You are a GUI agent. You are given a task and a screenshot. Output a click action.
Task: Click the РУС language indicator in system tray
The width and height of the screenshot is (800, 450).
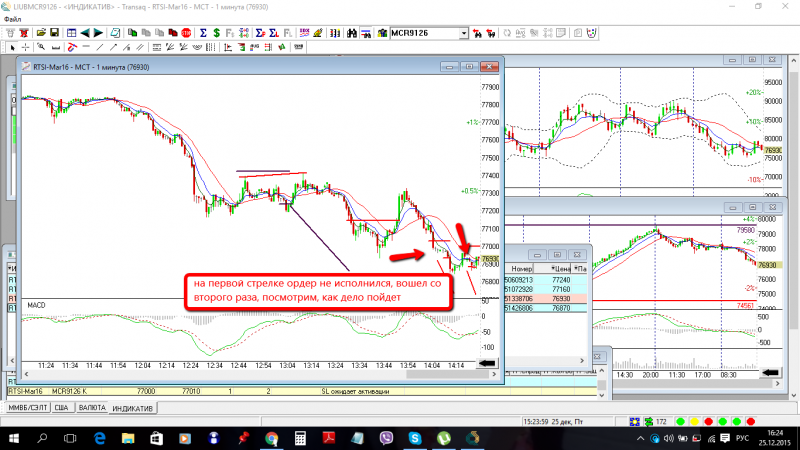(x=742, y=438)
